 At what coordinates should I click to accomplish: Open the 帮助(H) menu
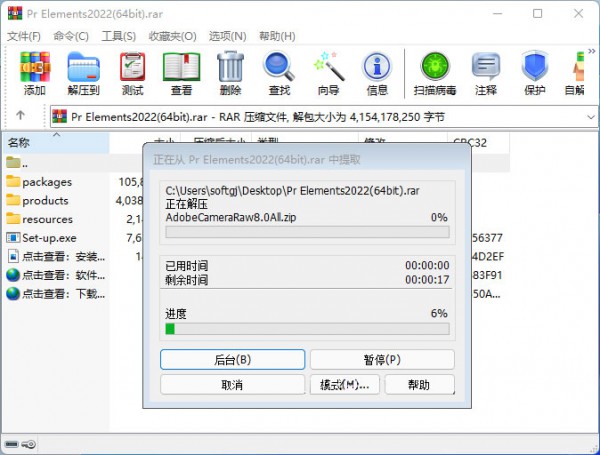click(277, 36)
